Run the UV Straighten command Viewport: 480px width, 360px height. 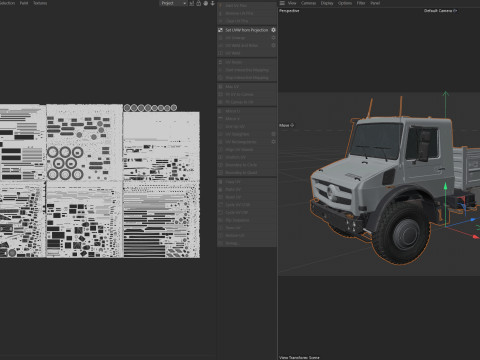tap(247, 134)
